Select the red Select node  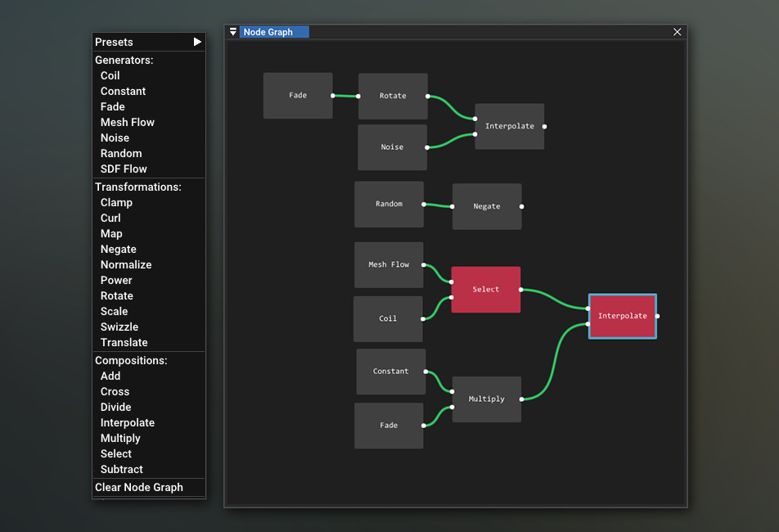(x=485, y=289)
